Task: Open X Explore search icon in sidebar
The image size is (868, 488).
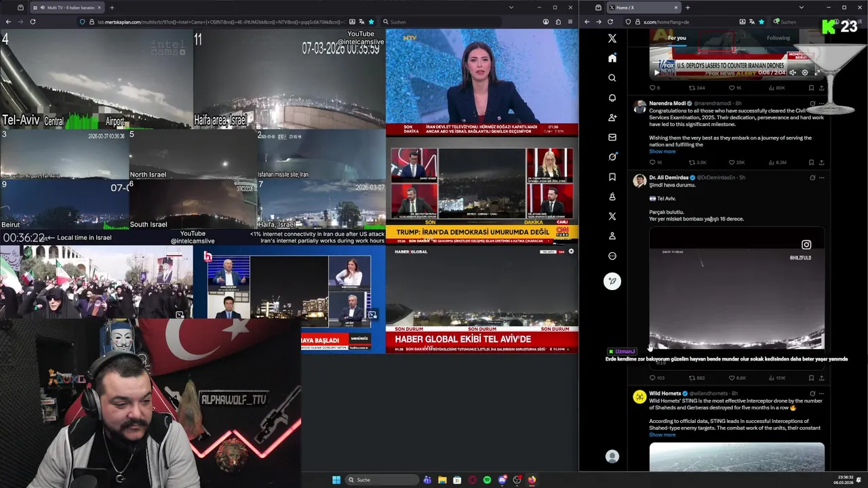Action: (612, 78)
